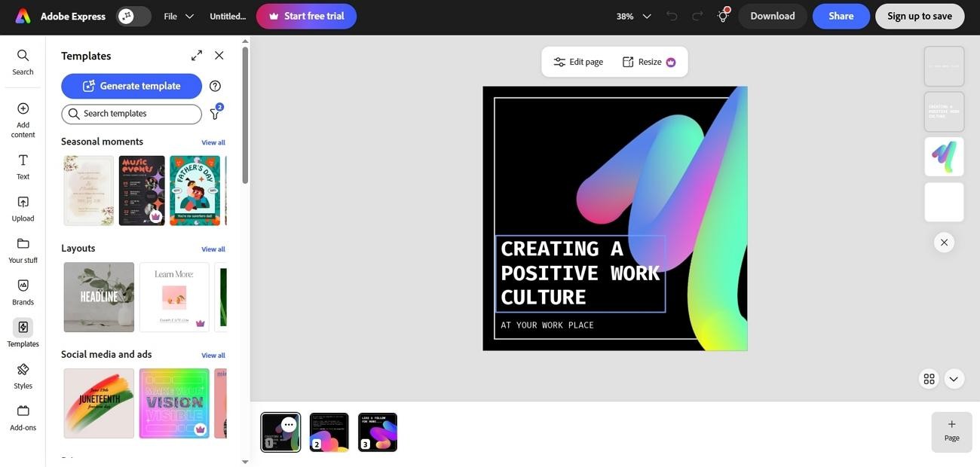Screen dimensions: 980x467
Task: Open the options menu on page 1
Action: [x=289, y=425]
